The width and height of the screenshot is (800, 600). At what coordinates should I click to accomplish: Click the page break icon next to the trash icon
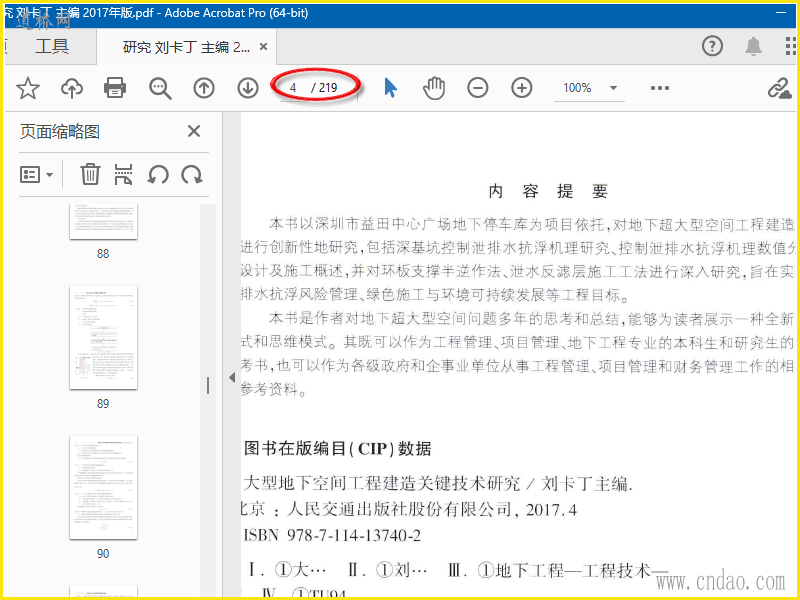pyautogui.click(x=123, y=174)
